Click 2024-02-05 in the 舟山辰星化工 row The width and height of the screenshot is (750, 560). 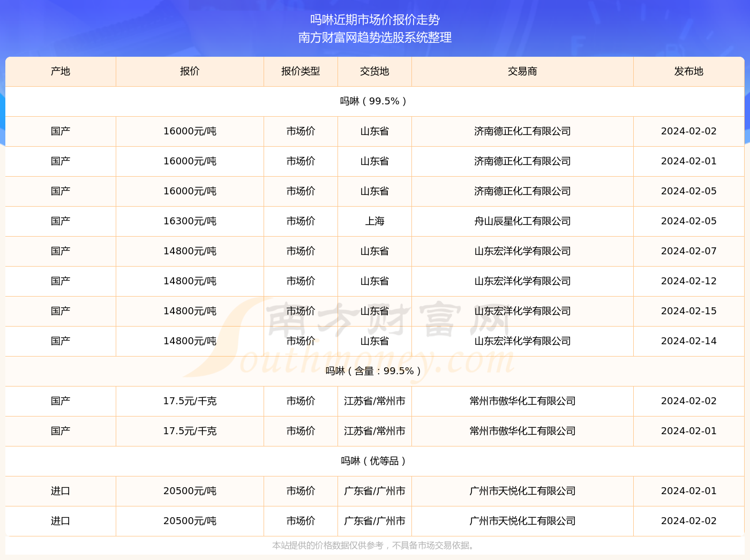point(689,221)
